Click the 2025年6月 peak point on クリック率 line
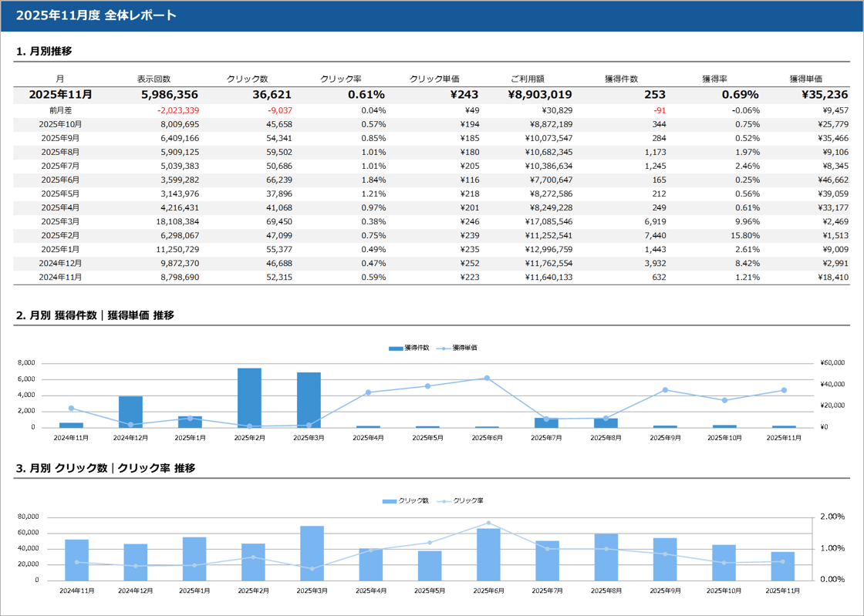This screenshot has height=616, width=864. (488, 523)
